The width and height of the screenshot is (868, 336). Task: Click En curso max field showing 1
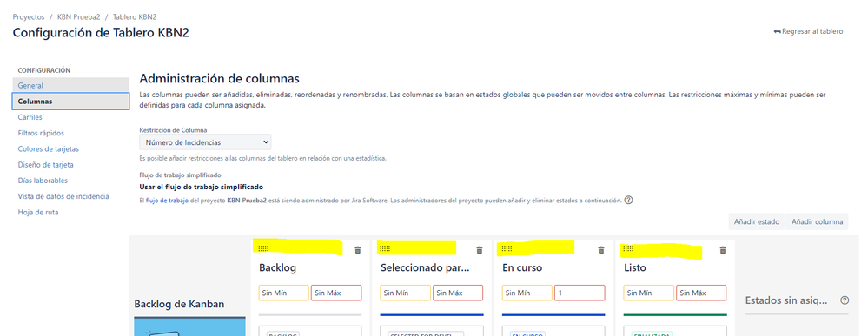click(580, 293)
